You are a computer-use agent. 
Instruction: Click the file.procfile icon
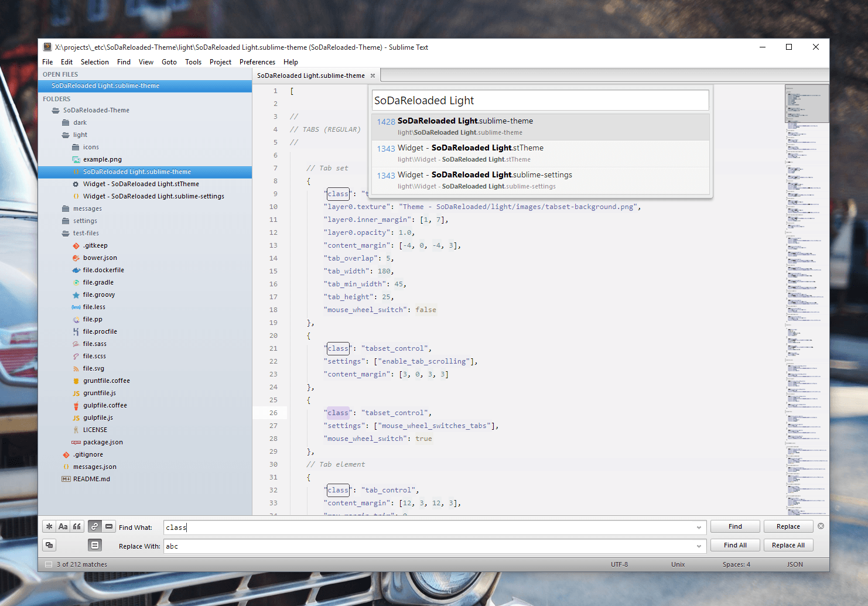tap(76, 331)
